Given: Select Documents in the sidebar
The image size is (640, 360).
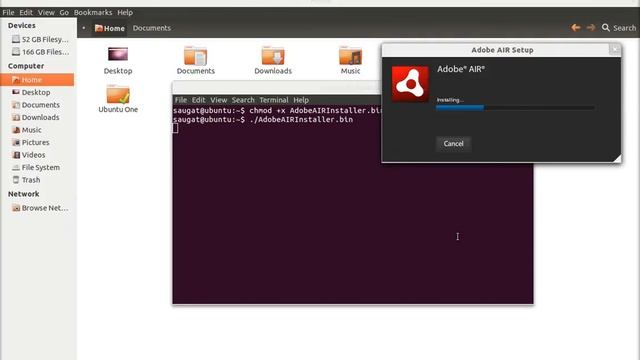Looking at the screenshot, I should point(37,105).
